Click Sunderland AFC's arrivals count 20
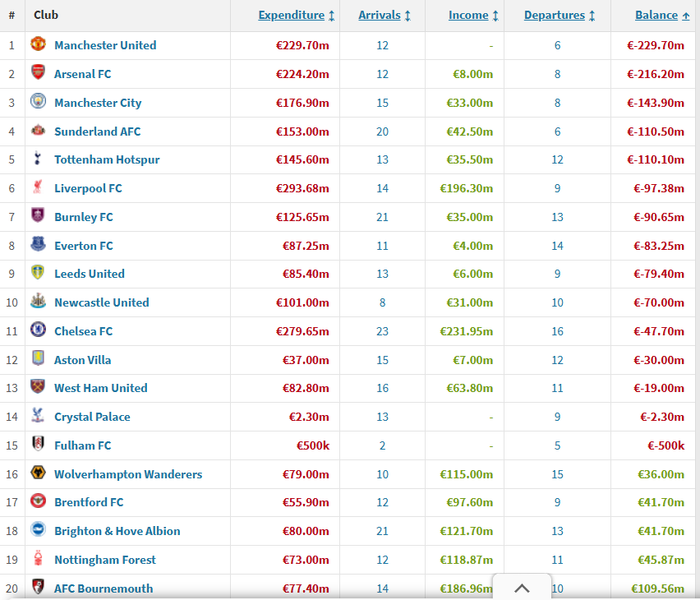Viewport: 700px width, 600px height. (382, 132)
